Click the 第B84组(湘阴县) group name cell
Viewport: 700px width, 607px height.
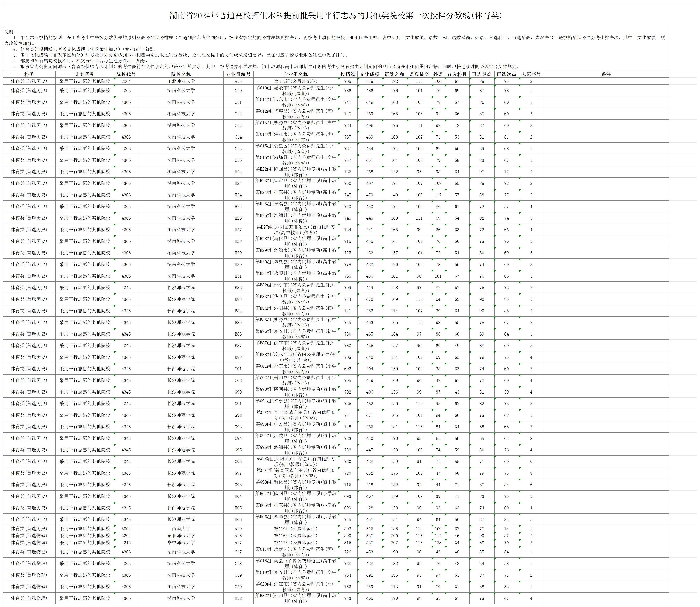pyautogui.click(x=296, y=311)
